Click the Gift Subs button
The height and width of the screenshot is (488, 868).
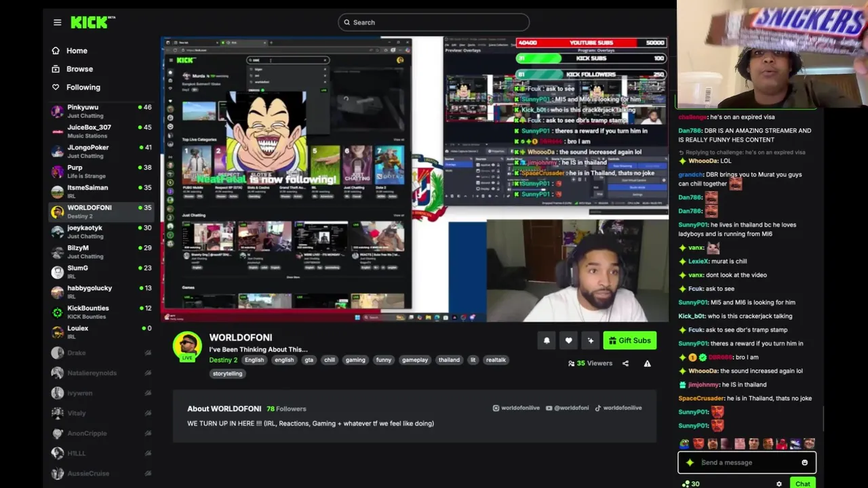pyautogui.click(x=630, y=340)
